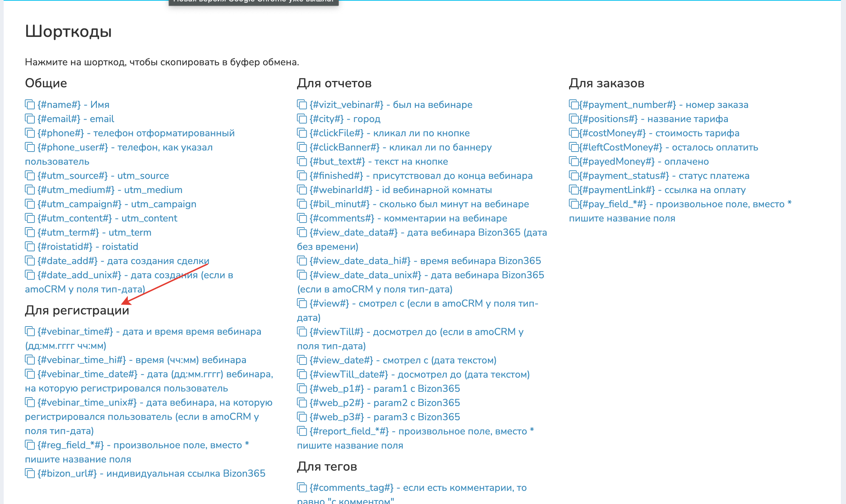Click copy icon next to {#roistatid#}
846x504 pixels.
[x=30, y=246]
